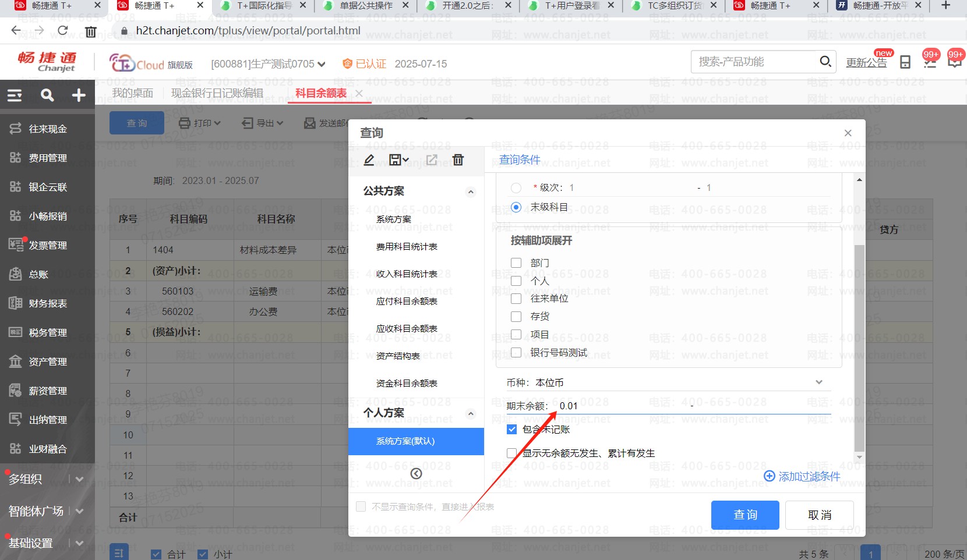Reload the page with the refresh icon
The image size is (967, 560).
[63, 30]
